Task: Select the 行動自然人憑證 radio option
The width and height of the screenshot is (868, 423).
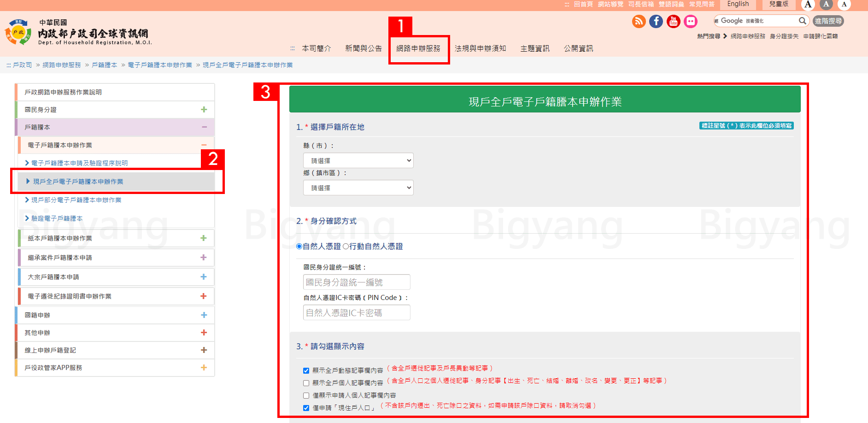Action: click(346, 247)
